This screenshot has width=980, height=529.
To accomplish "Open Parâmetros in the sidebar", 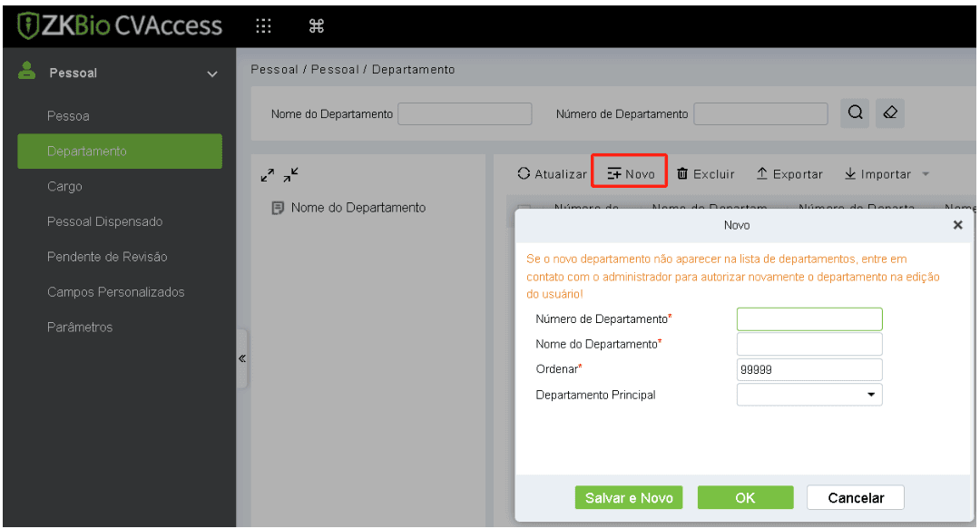I will tap(79, 327).
